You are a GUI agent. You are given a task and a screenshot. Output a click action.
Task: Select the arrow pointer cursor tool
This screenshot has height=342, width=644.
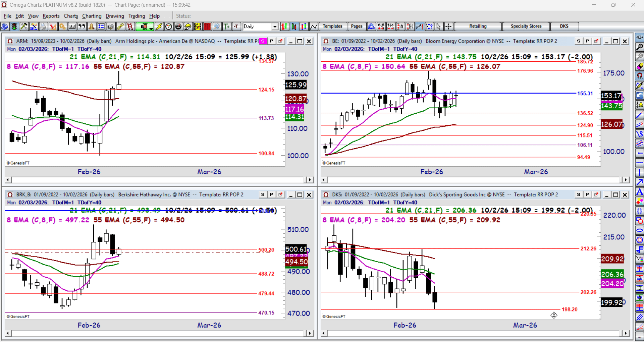439,26
